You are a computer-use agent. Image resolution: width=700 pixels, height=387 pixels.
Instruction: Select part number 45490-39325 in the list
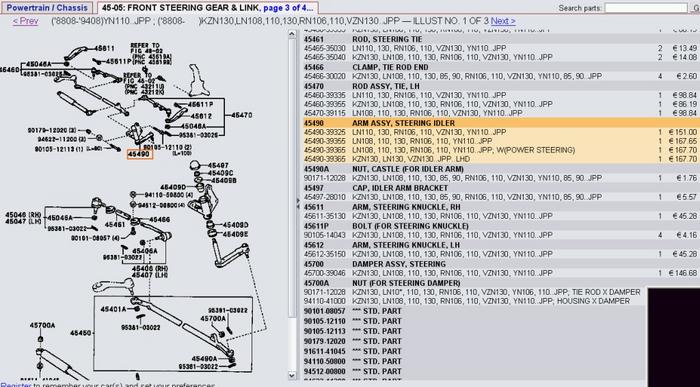tap(325, 132)
